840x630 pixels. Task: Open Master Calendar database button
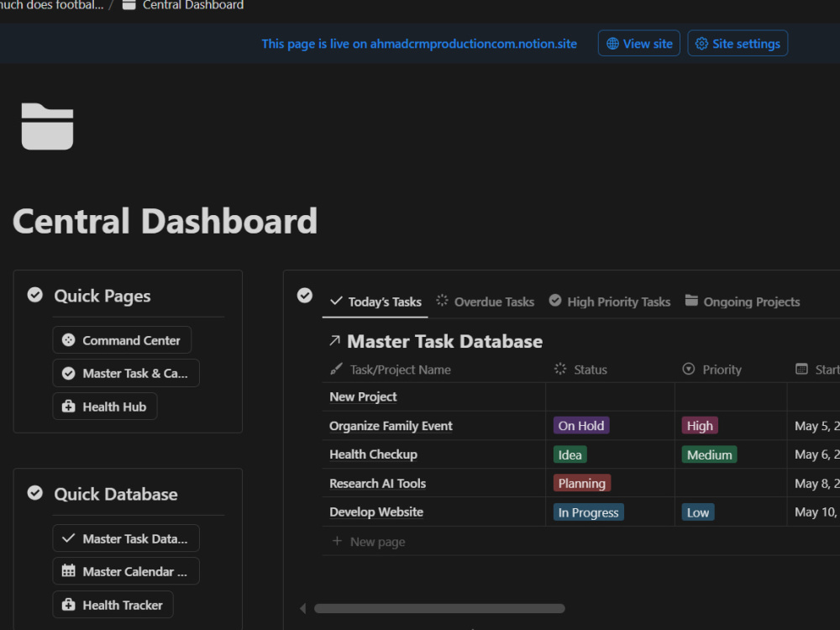126,571
